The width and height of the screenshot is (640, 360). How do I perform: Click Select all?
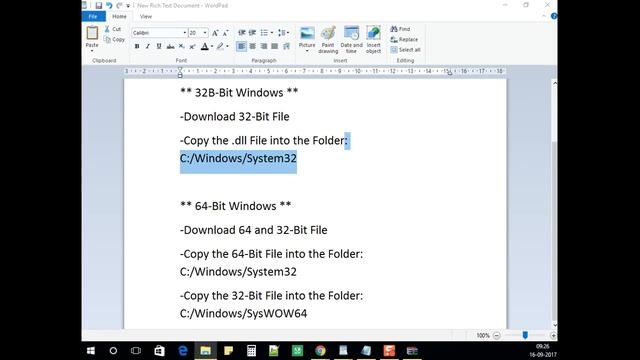pos(405,50)
